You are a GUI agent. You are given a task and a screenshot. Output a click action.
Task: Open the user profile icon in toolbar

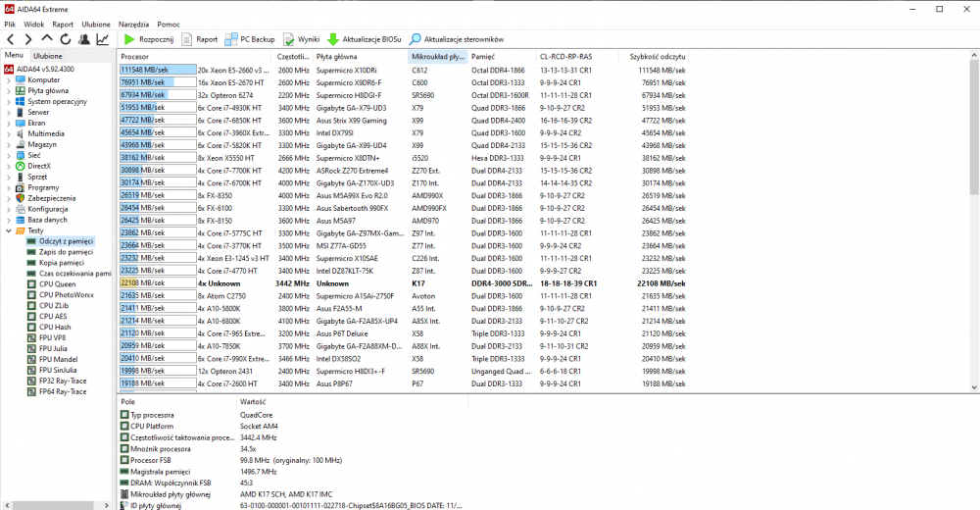[83, 39]
